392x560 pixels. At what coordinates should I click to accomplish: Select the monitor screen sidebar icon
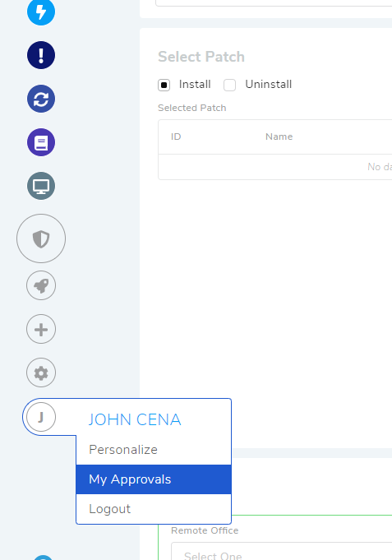(x=41, y=186)
